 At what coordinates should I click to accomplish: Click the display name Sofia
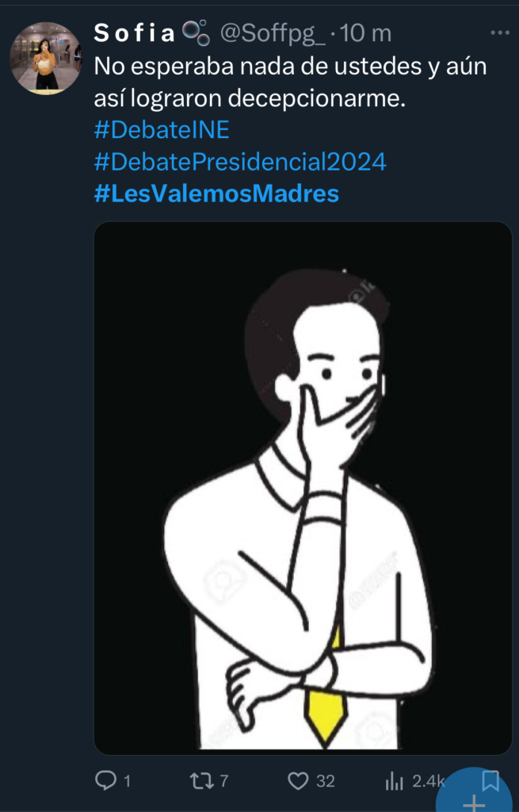[x=135, y=33]
